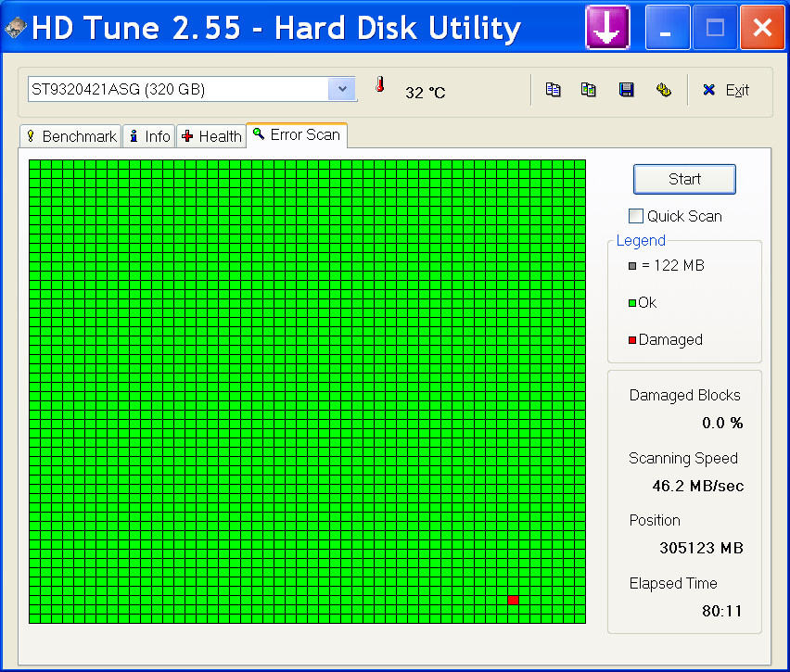Minimize the HD Tune window
Viewport: 790px width, 672px height.
coord(668,27)
